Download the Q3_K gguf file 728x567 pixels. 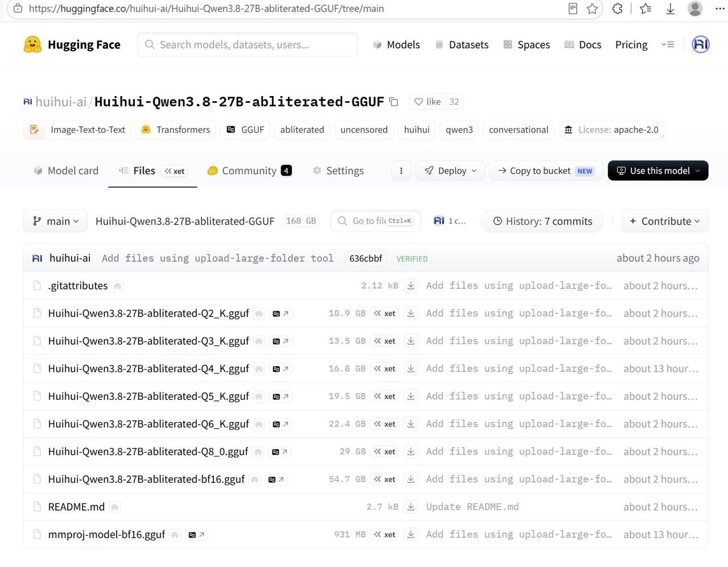click(x=411, y=341)
